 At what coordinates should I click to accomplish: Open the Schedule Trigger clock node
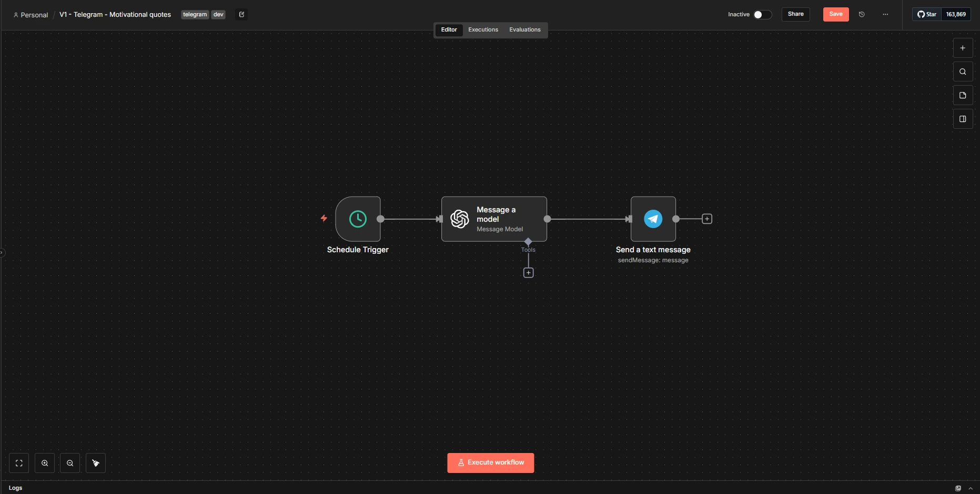pyautogui.click(x=358, y=219)
